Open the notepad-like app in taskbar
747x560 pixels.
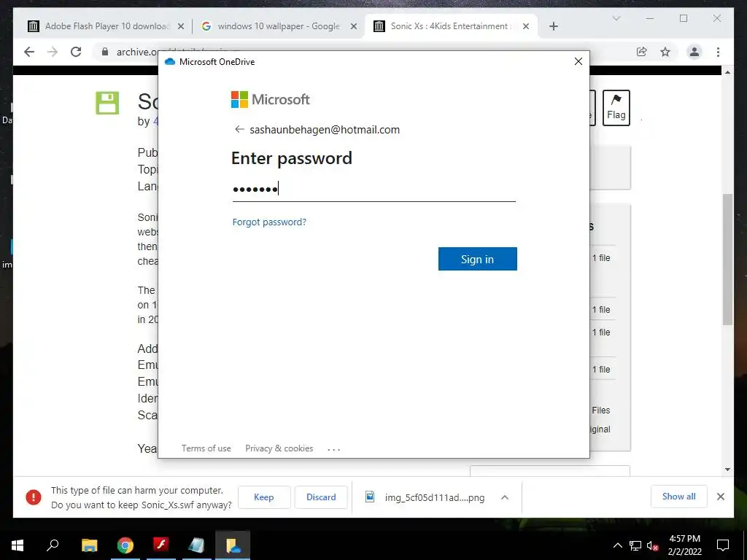[197, 545]
